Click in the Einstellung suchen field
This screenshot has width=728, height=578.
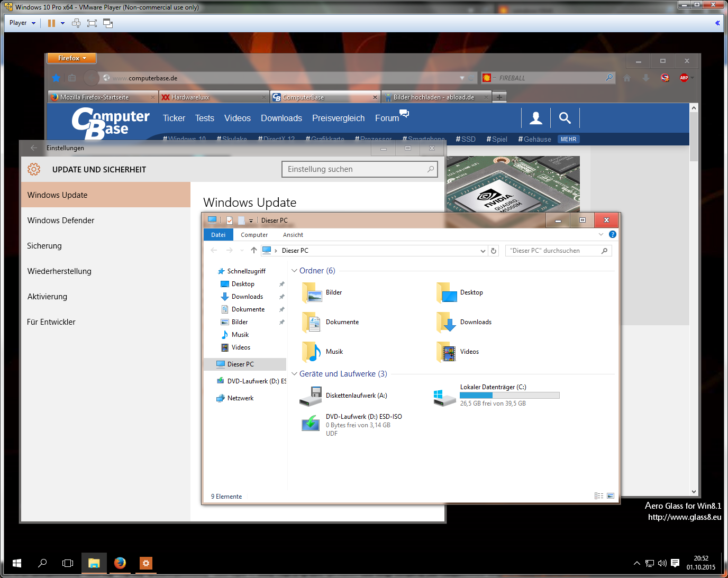pyautogui.click(x=360, y=169)
